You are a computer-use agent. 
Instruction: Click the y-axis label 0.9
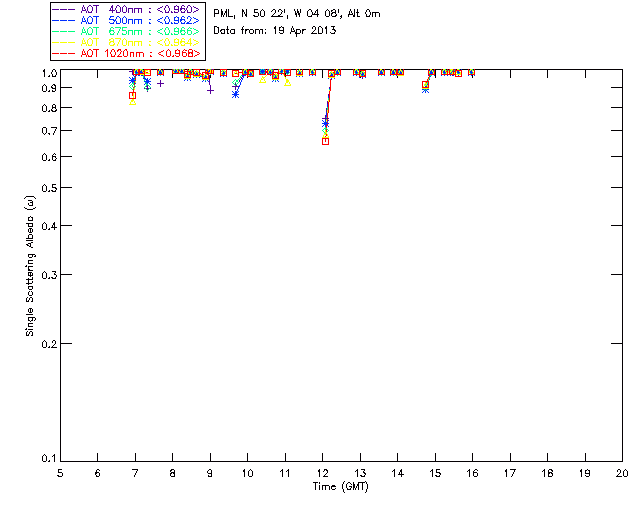pyautogui.click(x=49, y=88)
